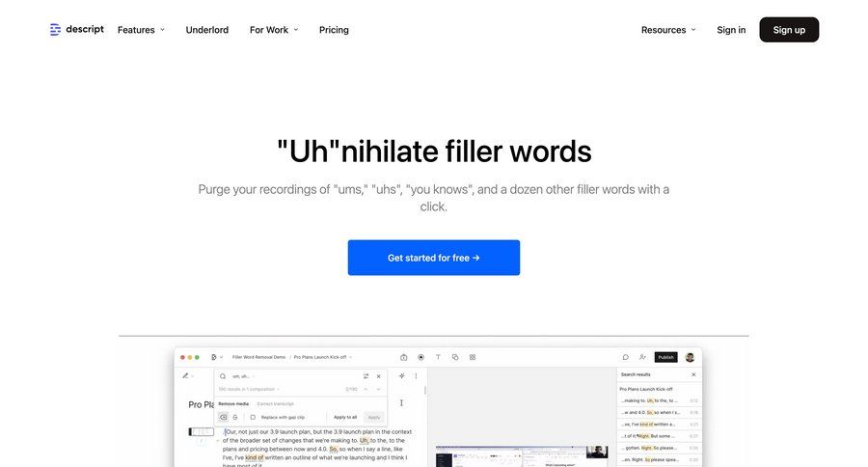Close the Search results panel

click(693, 375)
